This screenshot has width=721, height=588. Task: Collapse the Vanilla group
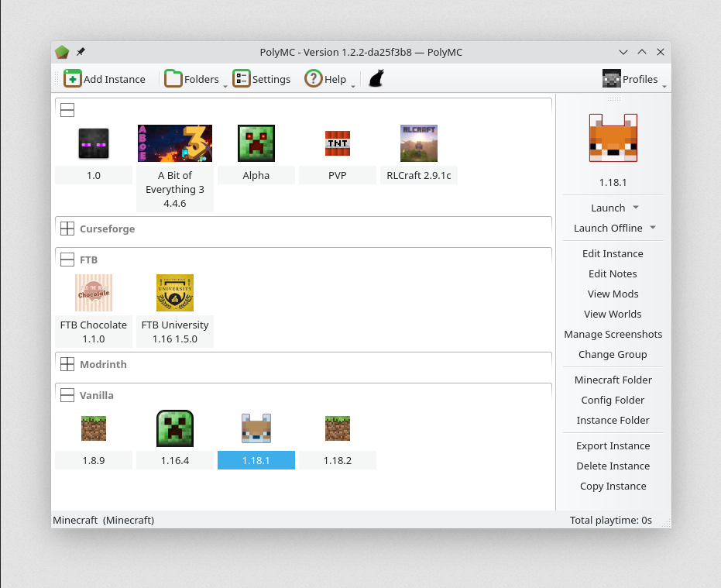pos(67,395)
